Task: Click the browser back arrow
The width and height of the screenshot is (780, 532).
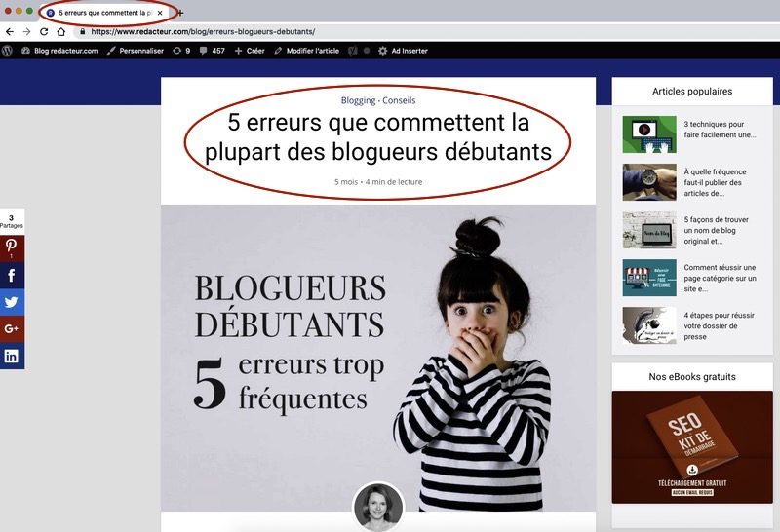Action: 10,31
